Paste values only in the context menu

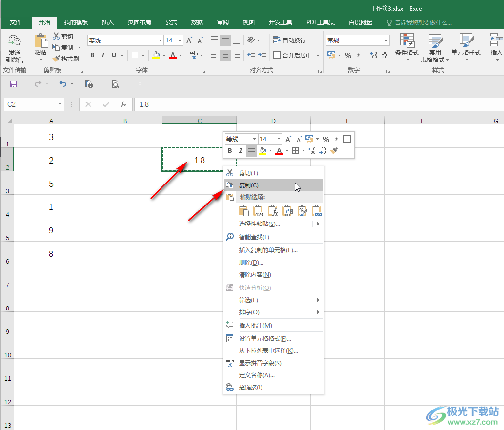(258, 211)
